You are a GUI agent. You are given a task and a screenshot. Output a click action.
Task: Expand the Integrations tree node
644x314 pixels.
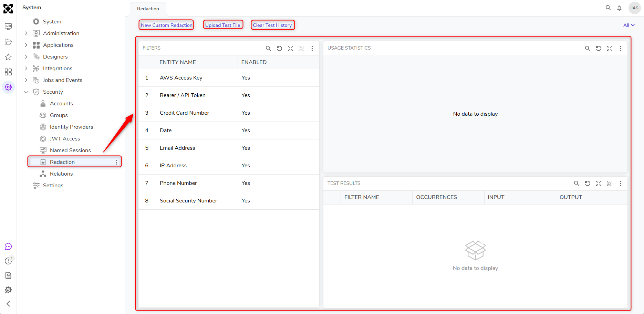click(26, 69)
